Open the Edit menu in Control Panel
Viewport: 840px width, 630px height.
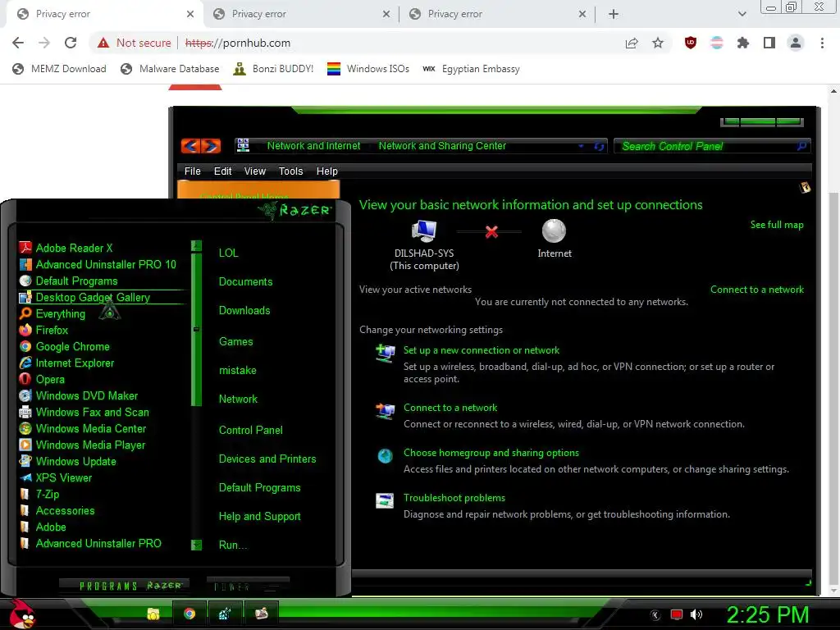pyautogui.click(x=223, y=171)
